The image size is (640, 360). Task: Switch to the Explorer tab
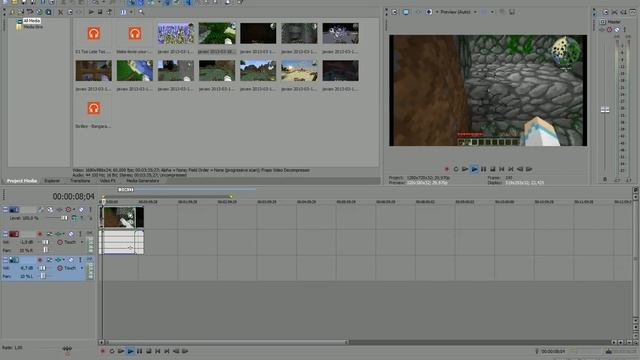coord(52,180)
